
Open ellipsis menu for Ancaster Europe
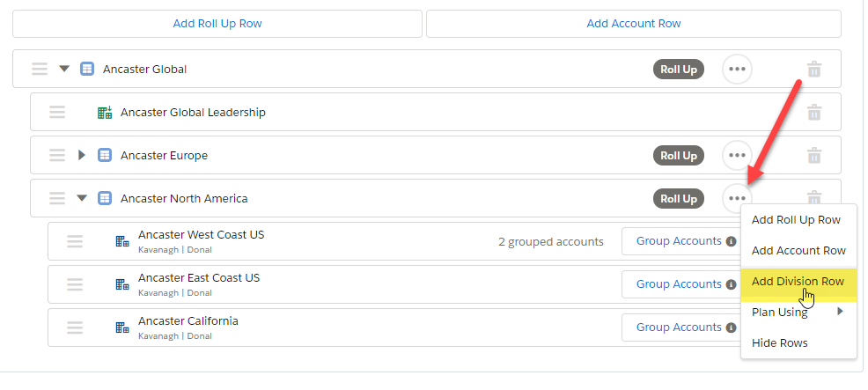738,156
